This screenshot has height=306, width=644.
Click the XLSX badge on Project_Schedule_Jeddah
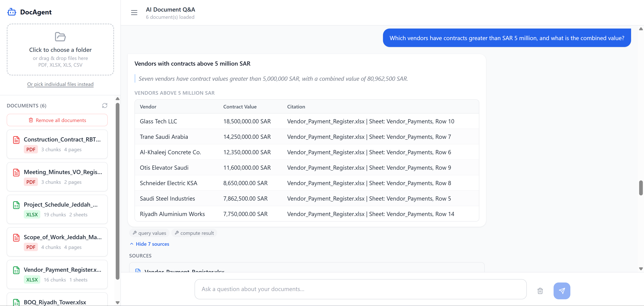pos(32,214)
